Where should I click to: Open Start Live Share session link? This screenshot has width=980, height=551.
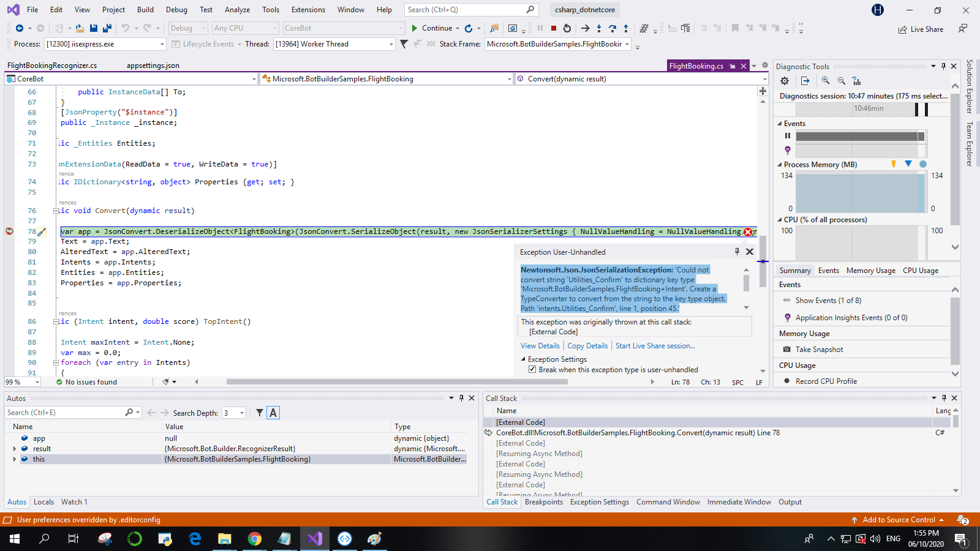pos(654,345)
